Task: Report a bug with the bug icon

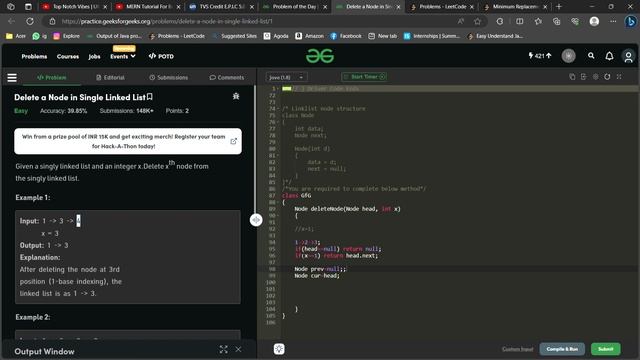Action: (x=236, y=96)
